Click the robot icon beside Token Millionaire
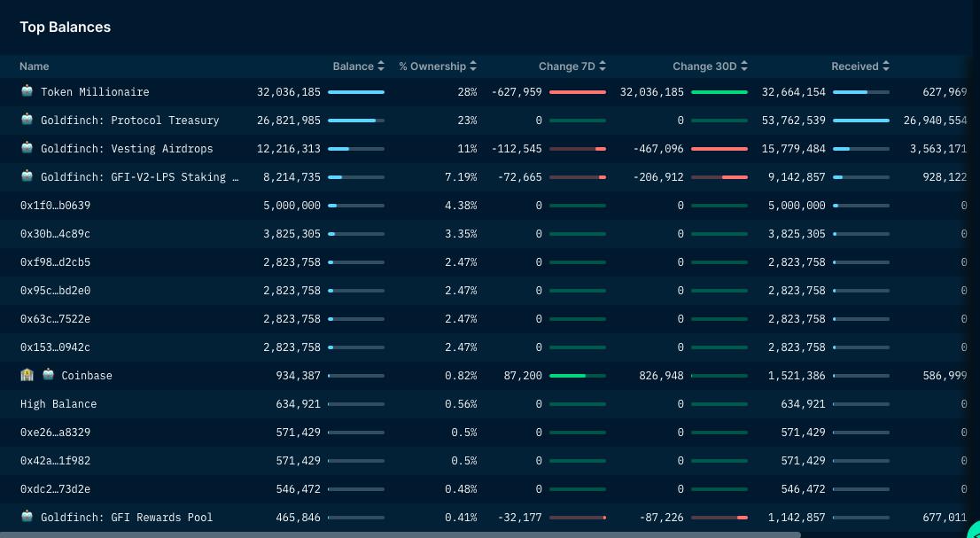980x538 pixels. click(x=27, y=91)
